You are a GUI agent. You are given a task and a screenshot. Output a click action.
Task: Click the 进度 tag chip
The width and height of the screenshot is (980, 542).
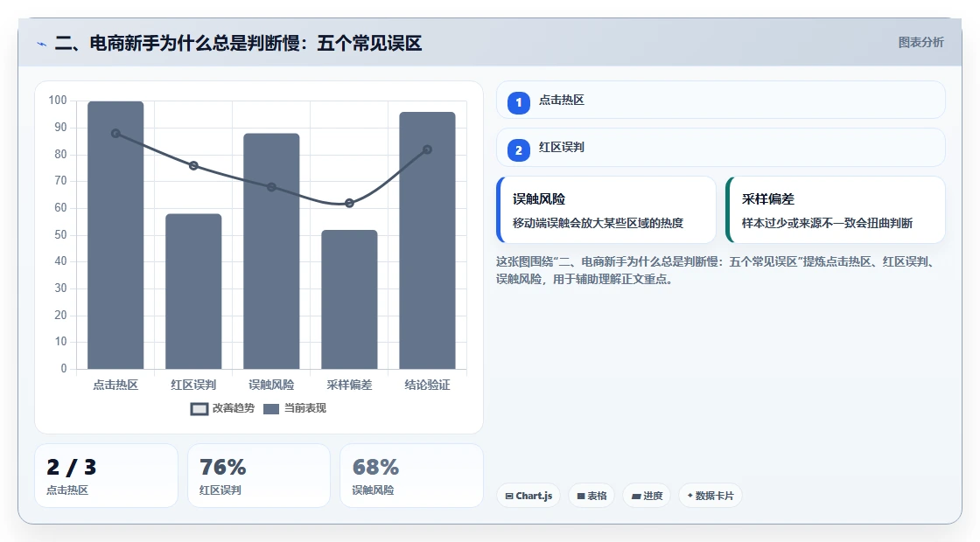click(x=647, y=496)
